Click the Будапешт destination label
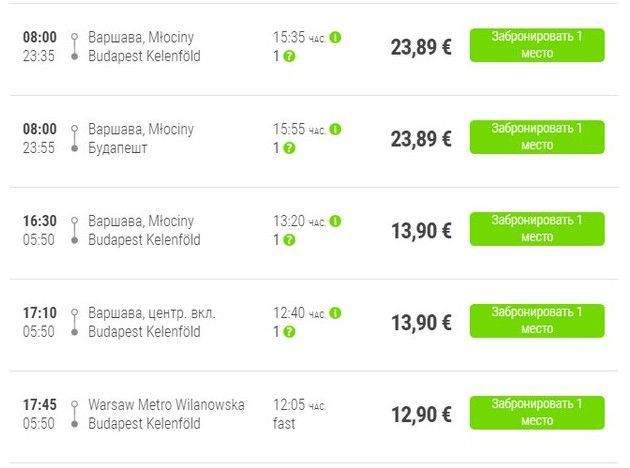Image resolution: width=630 pixels, height=468 pixels. (117, 148)
